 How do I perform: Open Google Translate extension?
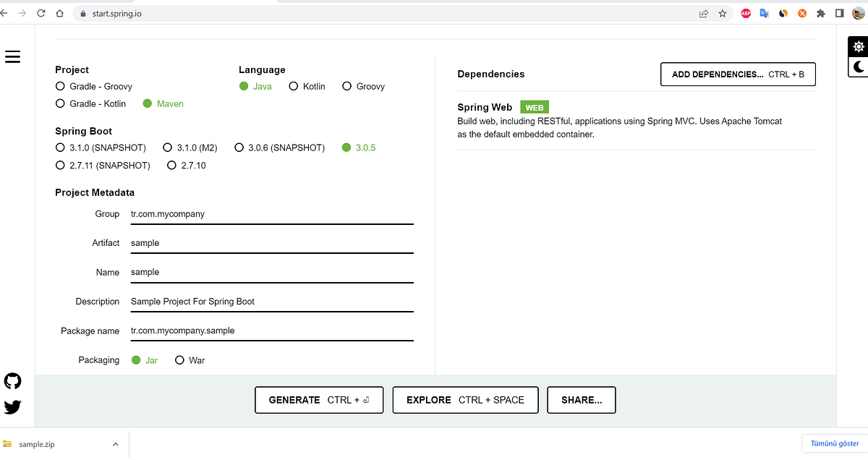pos(765,13)
